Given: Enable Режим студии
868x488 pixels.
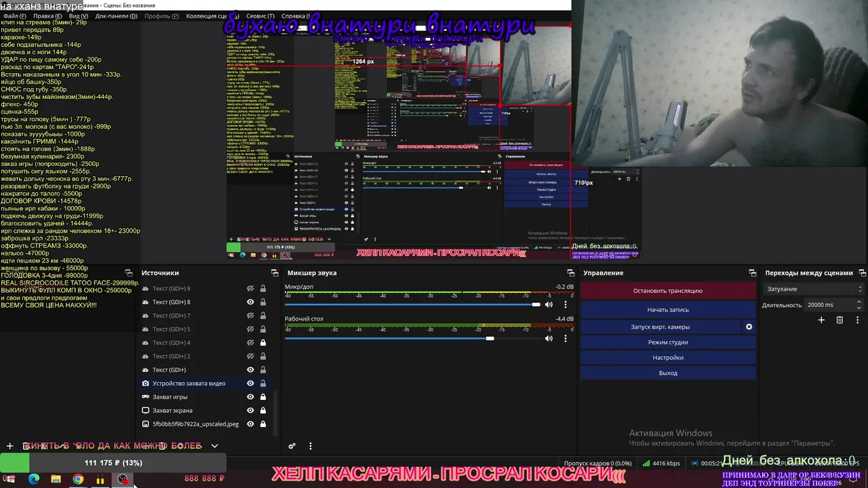Looking at the screenshot, I should click(668, 342).
